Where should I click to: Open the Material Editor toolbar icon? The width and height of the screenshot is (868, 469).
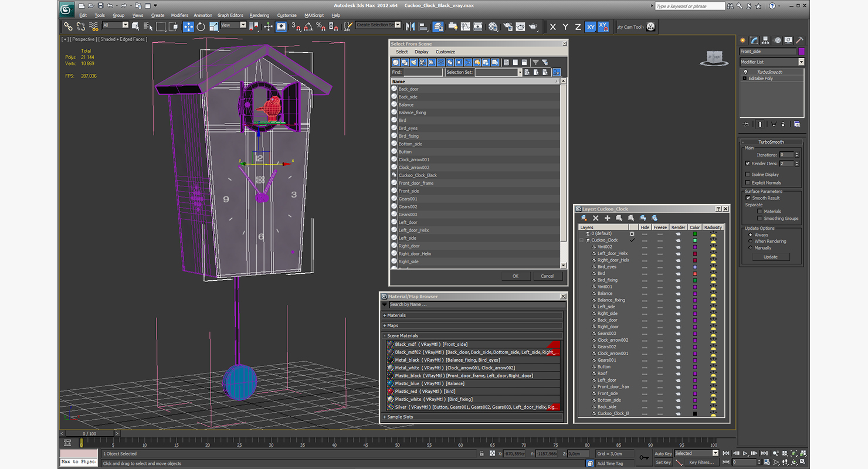(x=493, y=26)
